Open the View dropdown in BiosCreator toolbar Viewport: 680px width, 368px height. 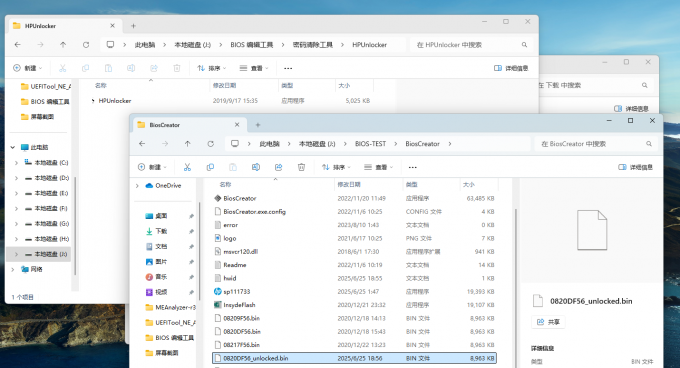click(378, 167)
